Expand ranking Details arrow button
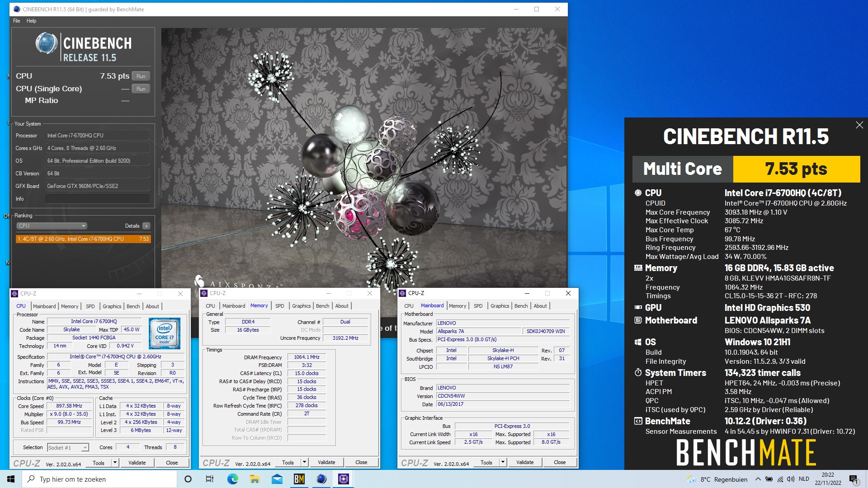This screenshot has width=868, height=488. click(146, 226)
